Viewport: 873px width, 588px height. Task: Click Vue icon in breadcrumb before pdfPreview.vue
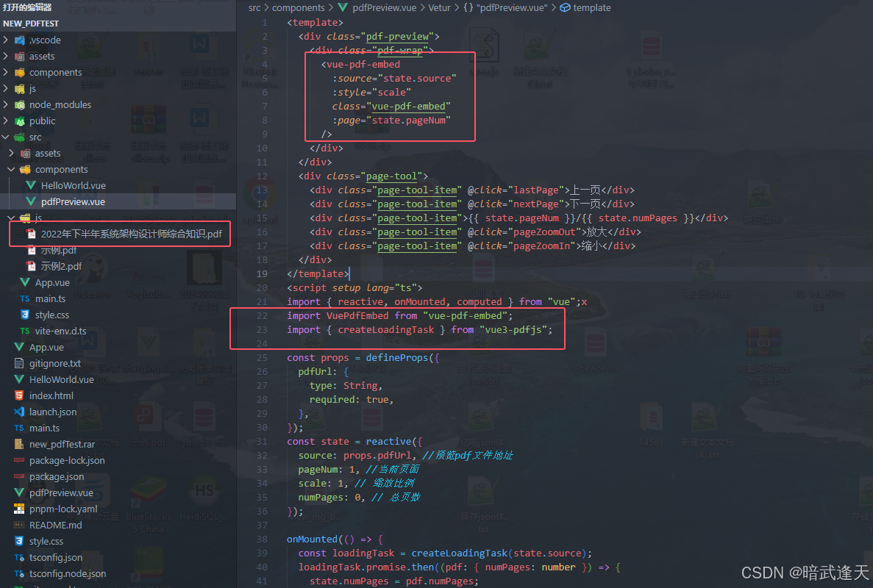point(343,7)
